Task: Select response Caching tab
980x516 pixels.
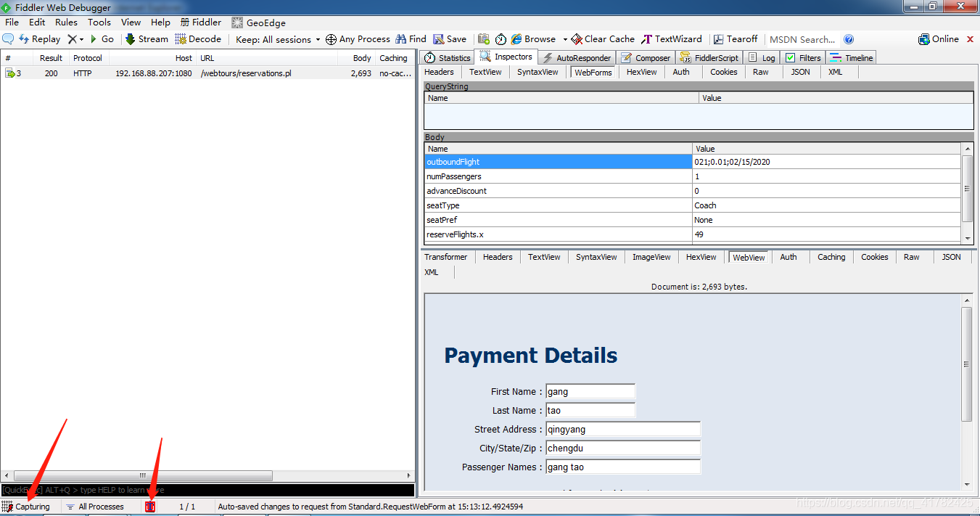Action: (x=831, y=257)
